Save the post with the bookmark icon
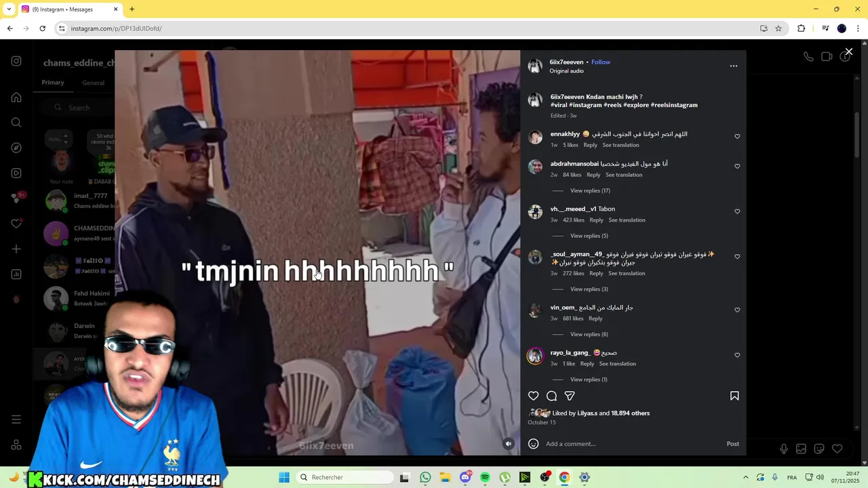The width and height of the screenshot is (868, 488). click(x=734, y=396)
